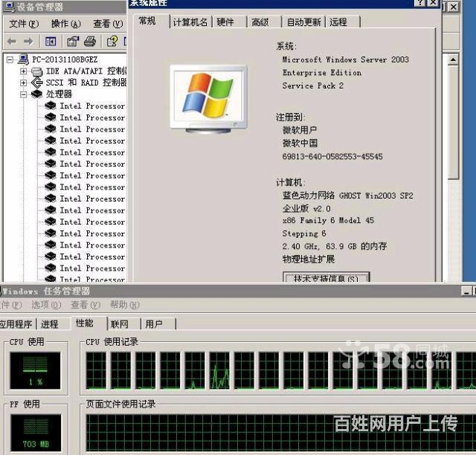Viewport: 476px width, 455px height.
Task: Click the x86 Family 6 Model 45 text
Action: (328, 220)
